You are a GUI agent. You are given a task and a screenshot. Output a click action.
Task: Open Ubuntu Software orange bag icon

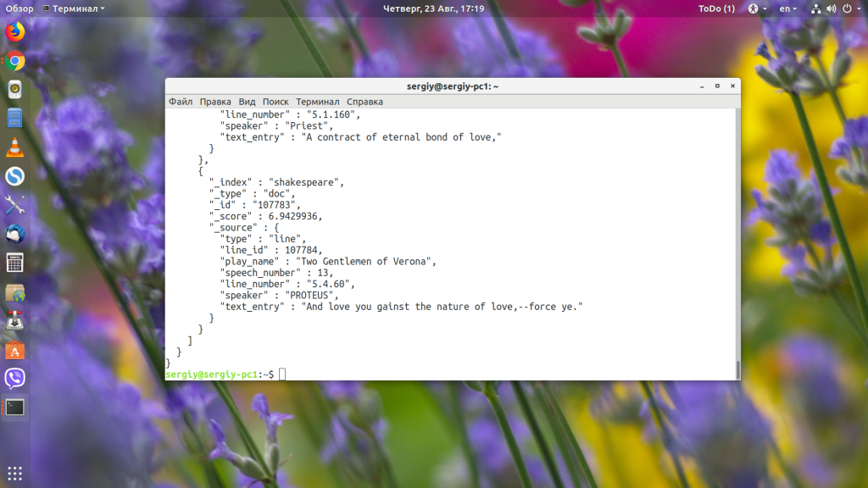point(15,350)
